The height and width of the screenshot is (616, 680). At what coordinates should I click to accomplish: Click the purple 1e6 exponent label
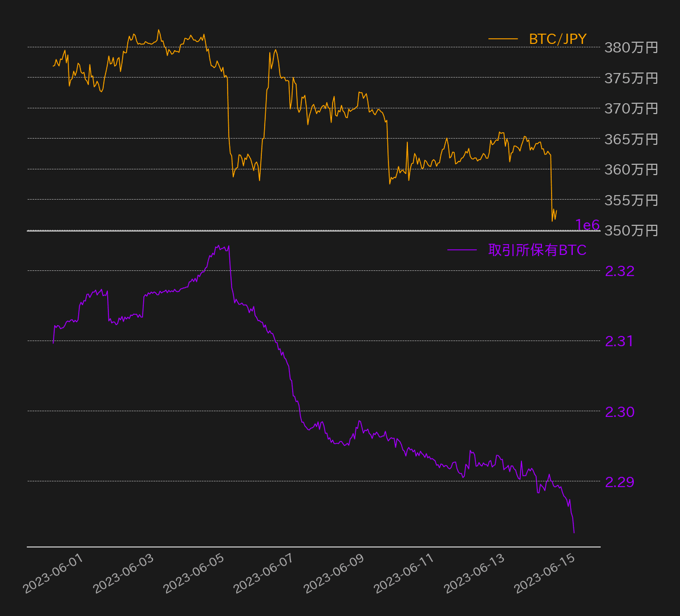(587, 225)
